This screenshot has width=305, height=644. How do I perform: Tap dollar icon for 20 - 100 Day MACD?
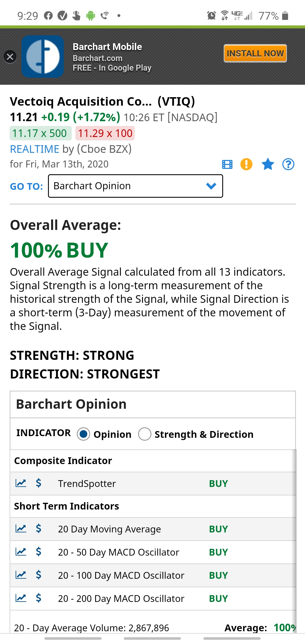(39, 575)
